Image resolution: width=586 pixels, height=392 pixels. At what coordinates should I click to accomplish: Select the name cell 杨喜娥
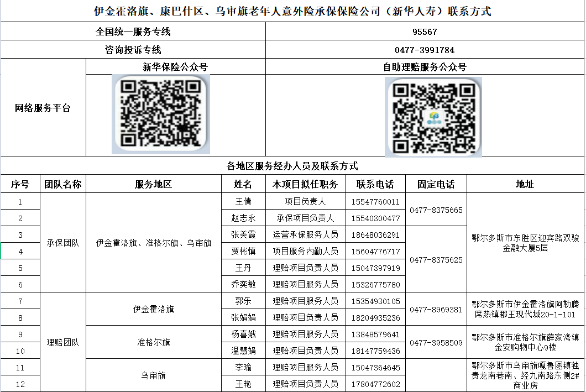[x=243, y=334]
